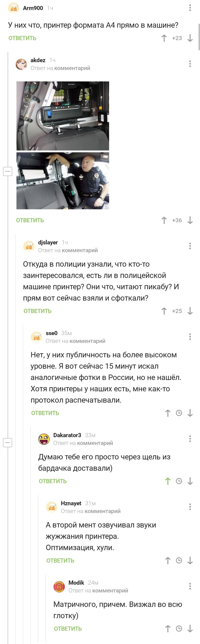Click akdez's anime avatar

point(21,64)
